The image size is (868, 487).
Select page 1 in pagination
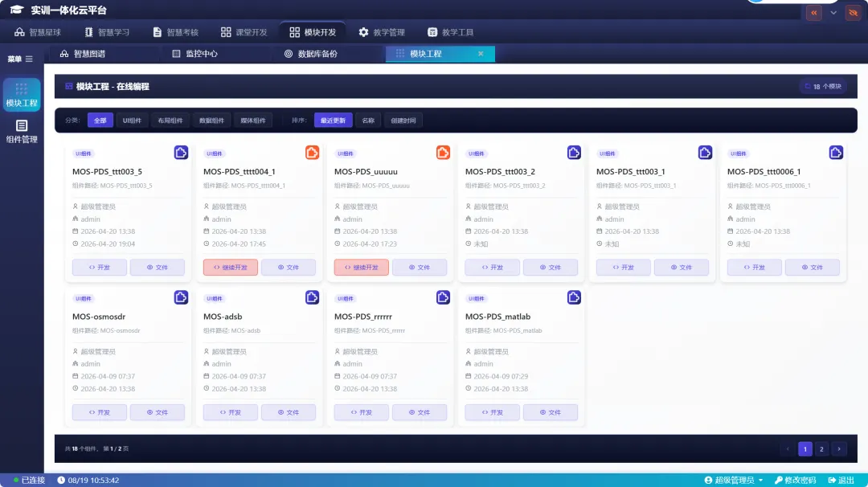tap(805, 448)
